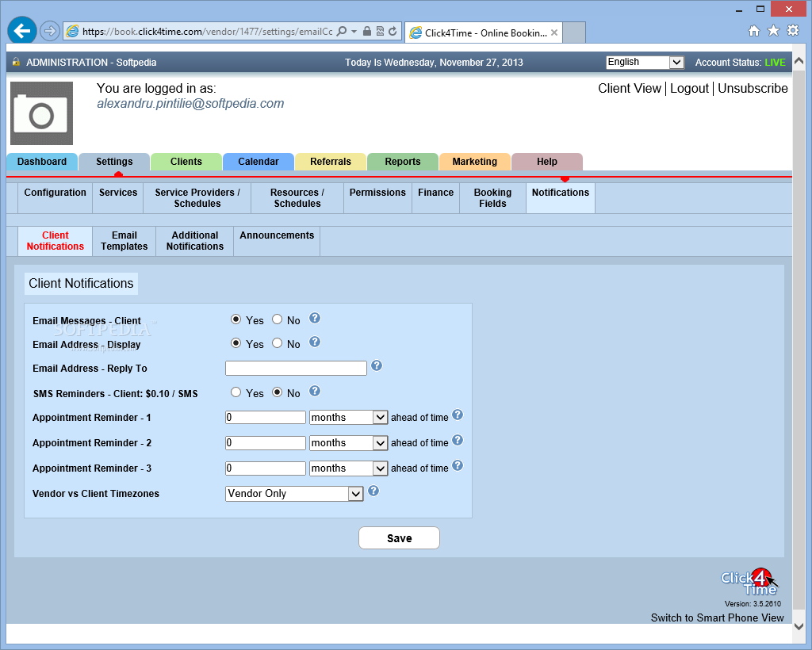Open the Permissions submenu

pyautogui.click(x=377, y=197)
